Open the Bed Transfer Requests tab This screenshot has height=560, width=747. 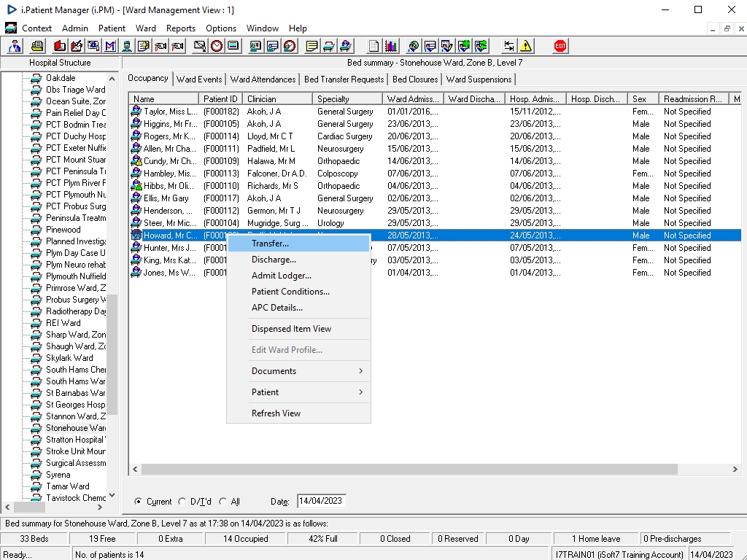[x=344, y=79]
